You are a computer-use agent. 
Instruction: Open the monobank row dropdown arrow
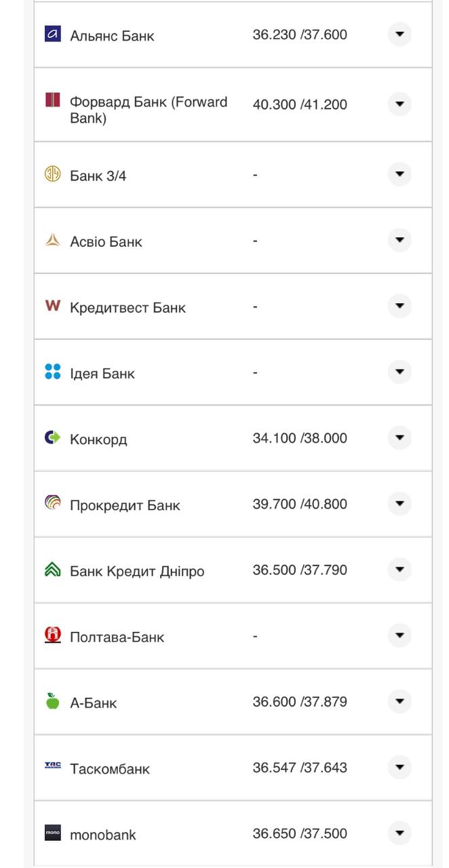[x=399, y=833]
